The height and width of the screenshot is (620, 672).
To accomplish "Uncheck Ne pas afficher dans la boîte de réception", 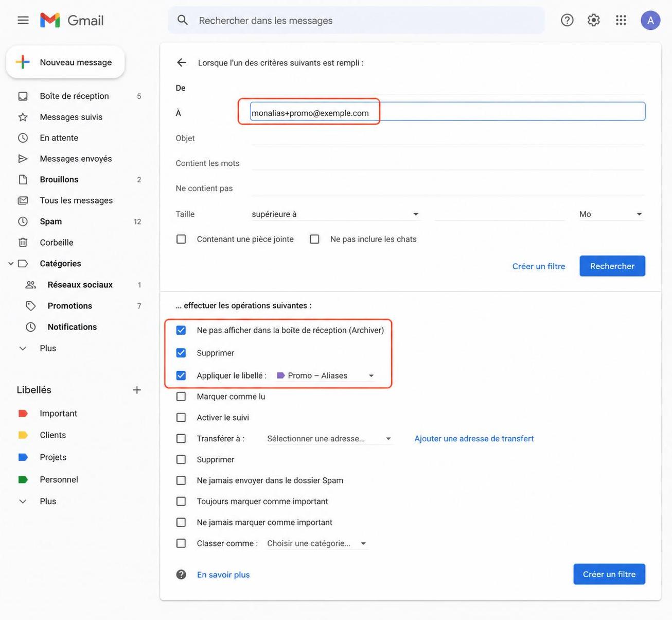I will click(181, 330).
